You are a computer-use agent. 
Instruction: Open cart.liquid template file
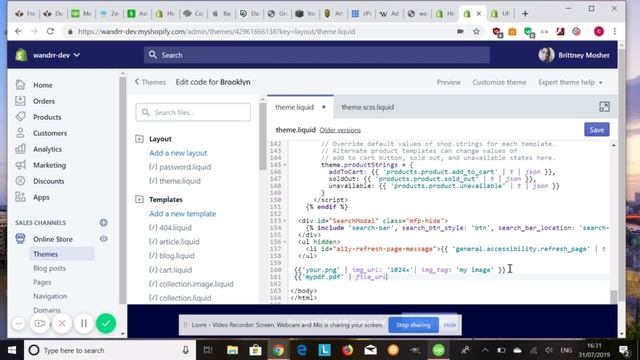point(170,270)
